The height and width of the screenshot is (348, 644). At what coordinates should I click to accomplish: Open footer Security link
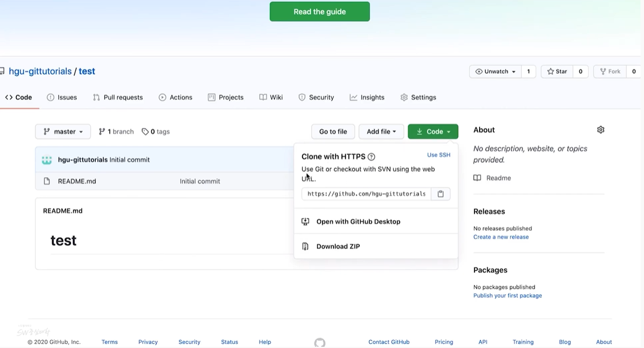(x=190, y=342)
